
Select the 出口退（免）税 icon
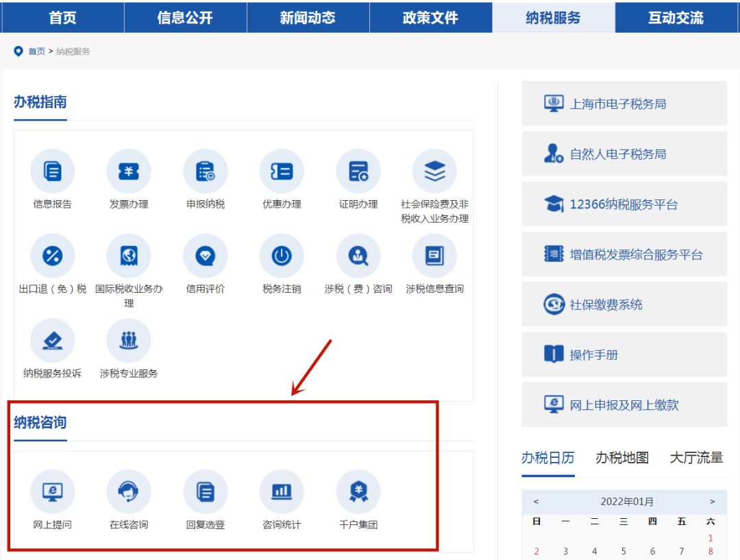[52, 256]
